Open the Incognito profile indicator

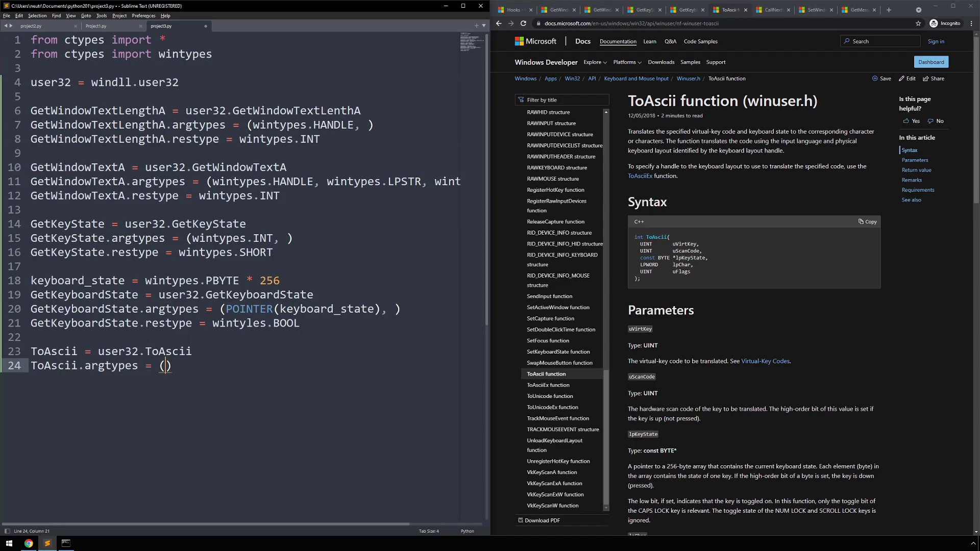click(945, 23)
